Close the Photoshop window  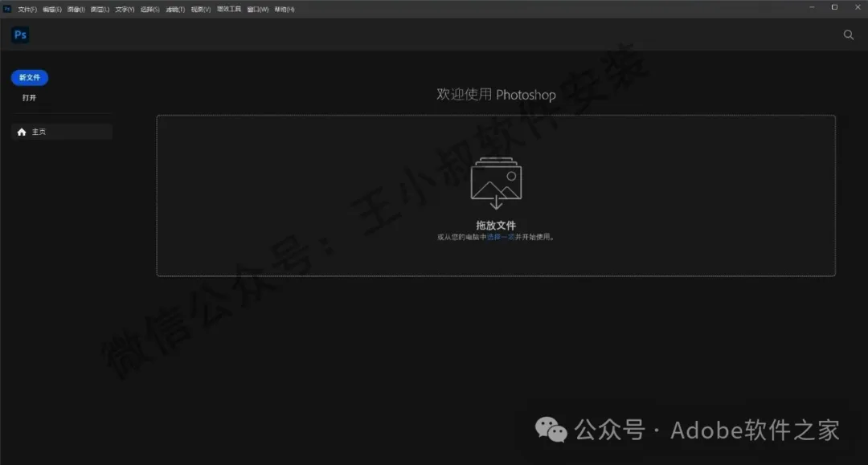tap(858, 7)
